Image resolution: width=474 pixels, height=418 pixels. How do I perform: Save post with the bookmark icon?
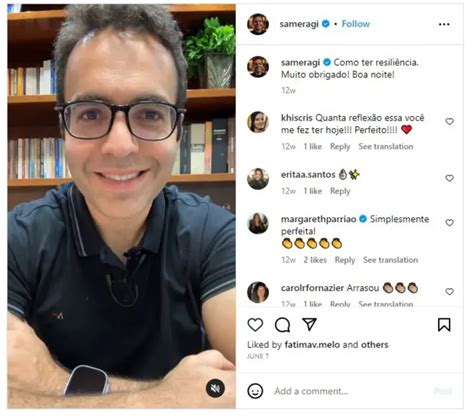(x=444, y=325)
